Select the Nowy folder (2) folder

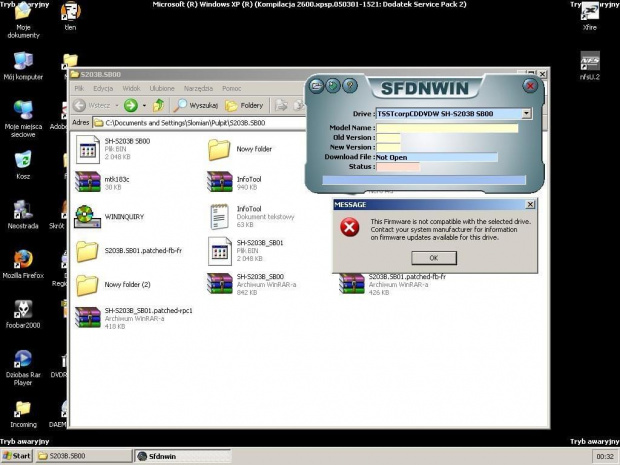click(x=113, y=285)
